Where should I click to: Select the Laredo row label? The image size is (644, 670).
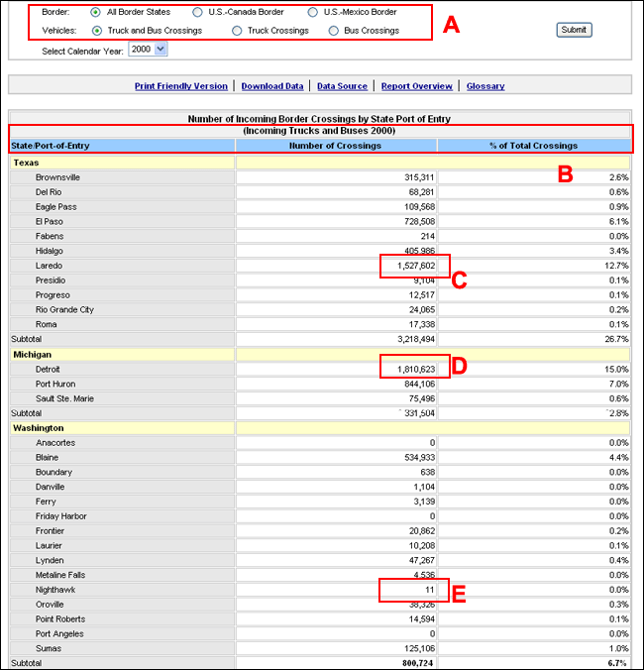click(x=49, y=266)
